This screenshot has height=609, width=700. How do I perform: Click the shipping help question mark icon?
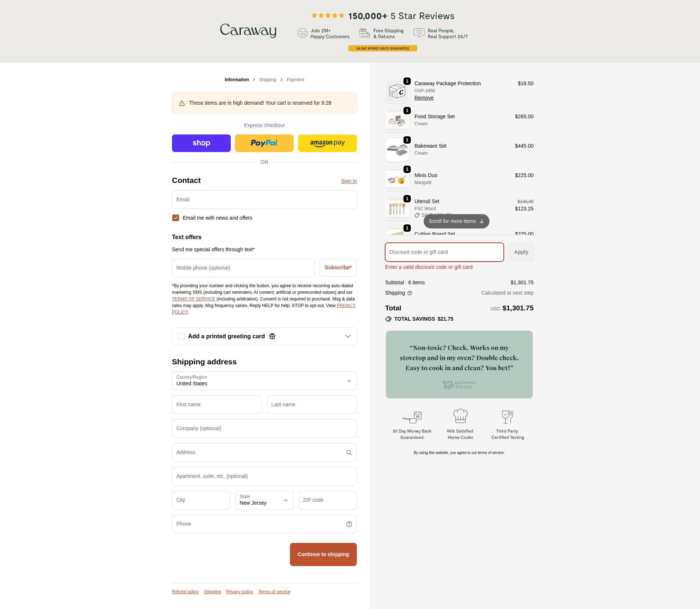410,293
